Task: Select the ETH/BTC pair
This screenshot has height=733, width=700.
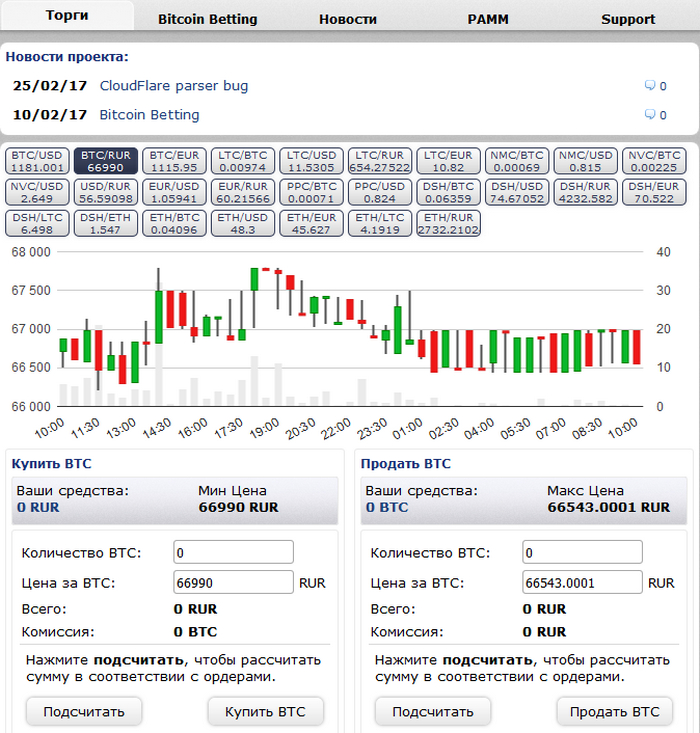Action: pos(174,223)
